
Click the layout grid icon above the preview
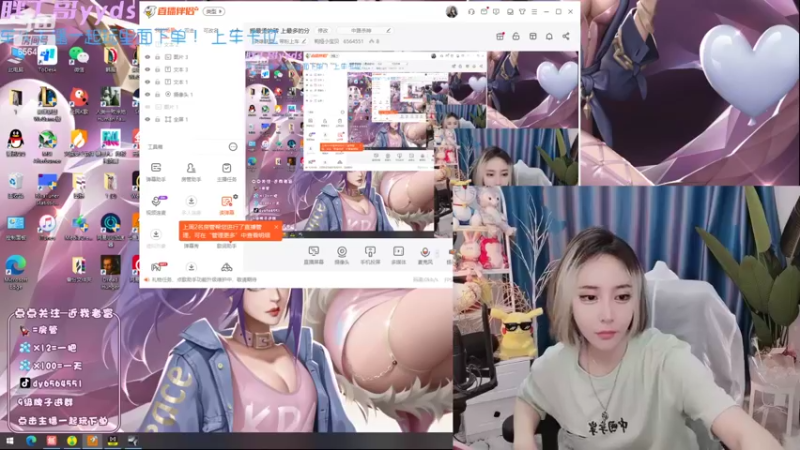[x=533, y=36]
